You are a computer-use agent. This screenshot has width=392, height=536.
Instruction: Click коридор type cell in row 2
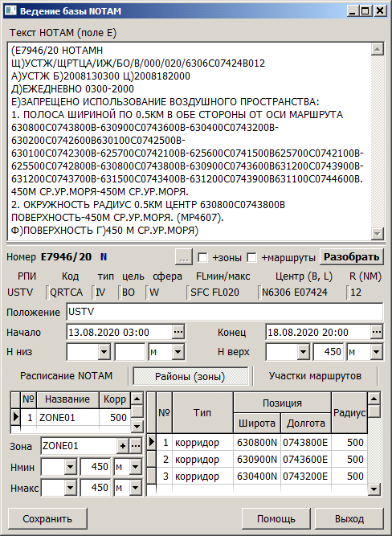tap(202, 460)
